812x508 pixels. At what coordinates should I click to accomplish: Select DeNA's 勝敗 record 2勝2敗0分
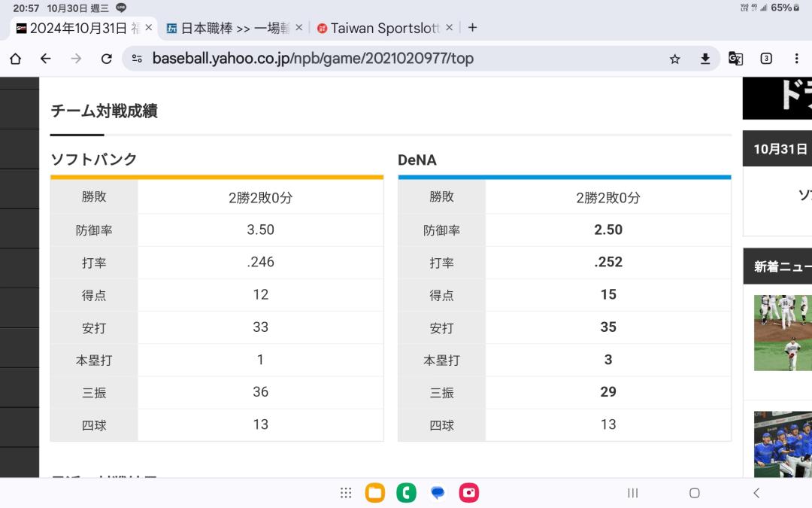608,197
